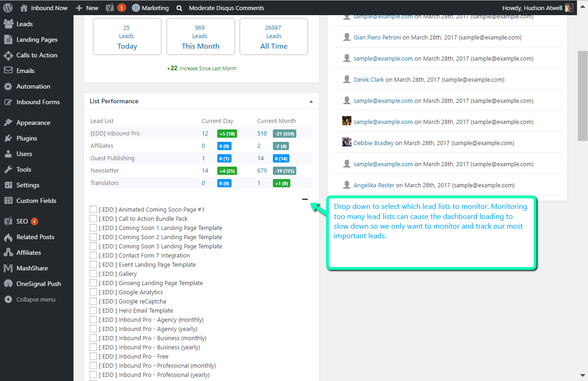Open Debbie Bradley lead

(x=373, y=143)
